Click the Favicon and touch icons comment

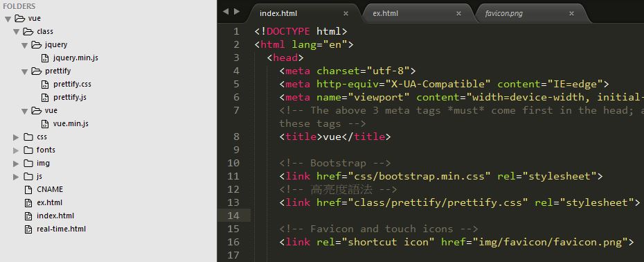point(379,229)
